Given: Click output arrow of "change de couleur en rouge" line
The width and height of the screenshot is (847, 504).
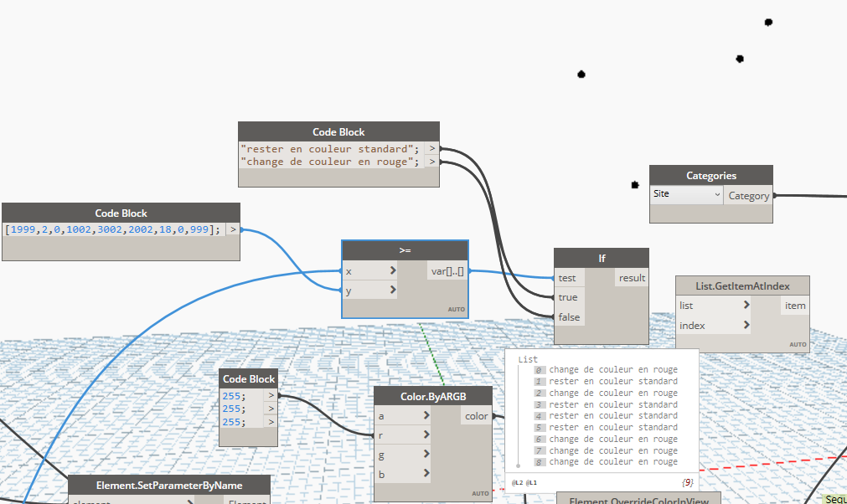Looking at the screenshot, I should coord(431,162).
